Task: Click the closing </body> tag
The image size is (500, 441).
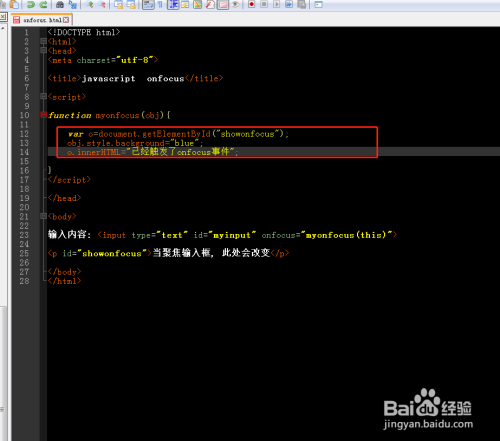Action: [x=64, y=272]
